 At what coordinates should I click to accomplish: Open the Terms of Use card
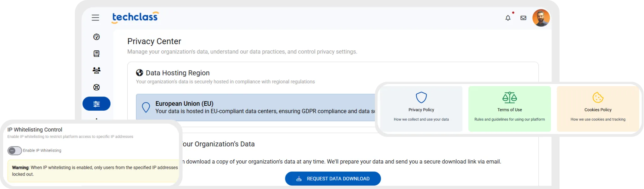point(509,109)
